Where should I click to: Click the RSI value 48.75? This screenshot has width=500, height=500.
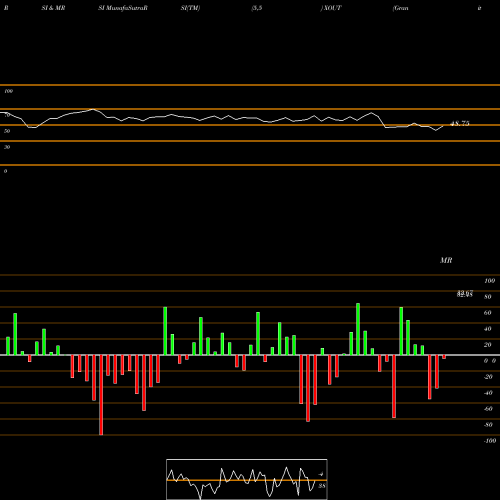(460, 123)
